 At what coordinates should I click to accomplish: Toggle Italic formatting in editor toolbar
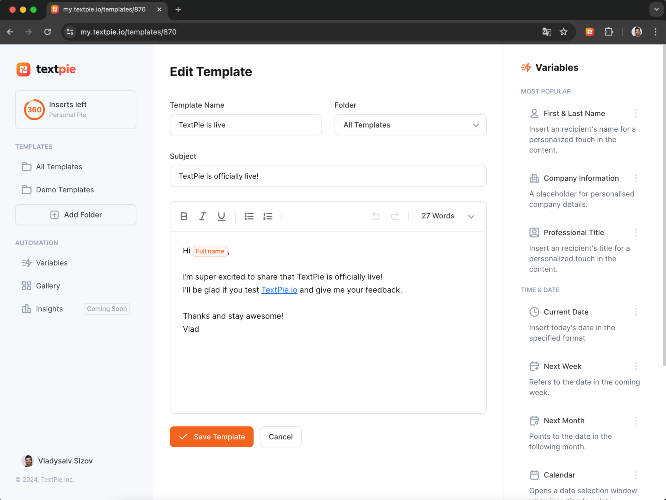203,216
